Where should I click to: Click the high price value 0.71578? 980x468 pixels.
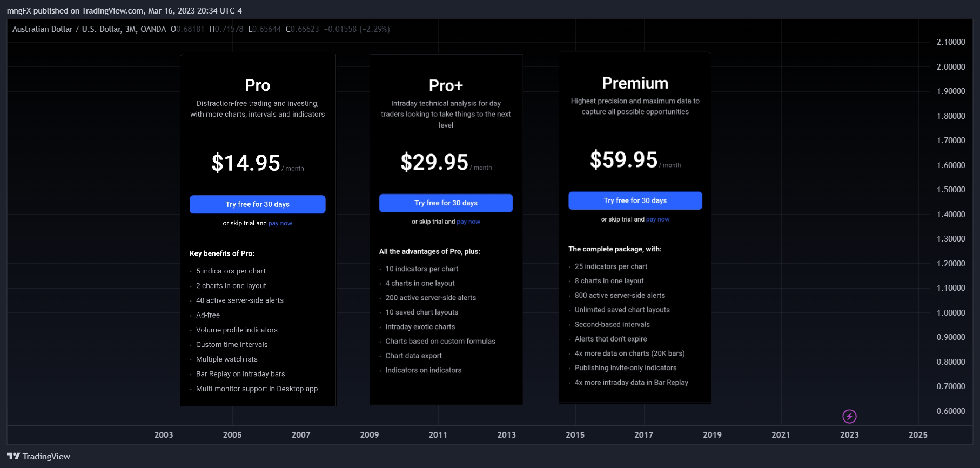[x=229, y=29]
